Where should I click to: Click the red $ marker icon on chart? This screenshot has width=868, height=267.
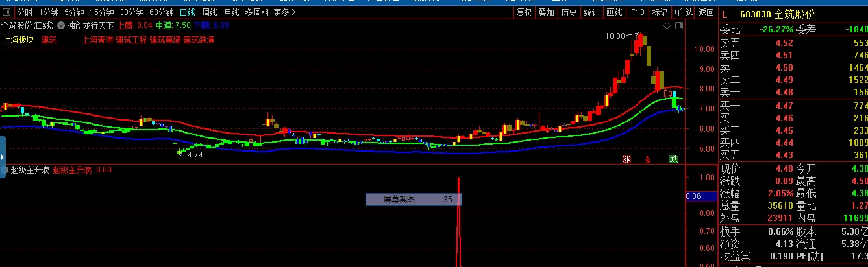pyautogui.click(x=647, y=159)
